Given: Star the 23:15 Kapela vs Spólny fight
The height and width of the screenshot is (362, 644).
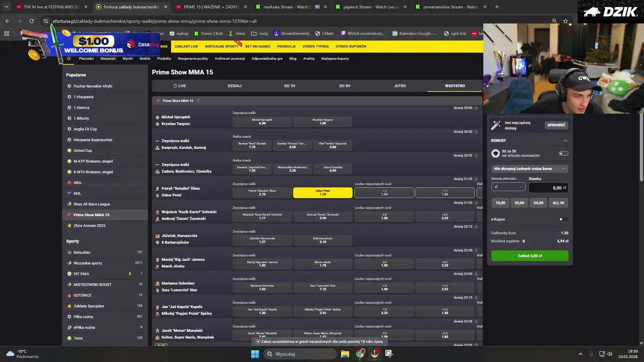Looking at the screenshot, I should coord(476,298).
